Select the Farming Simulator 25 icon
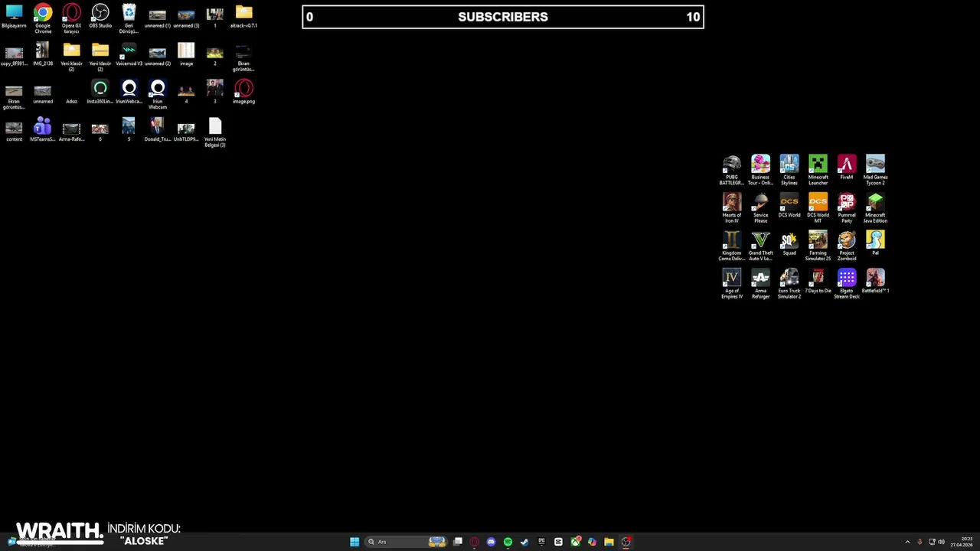This screenshot has height=551, width=980. 818,246
